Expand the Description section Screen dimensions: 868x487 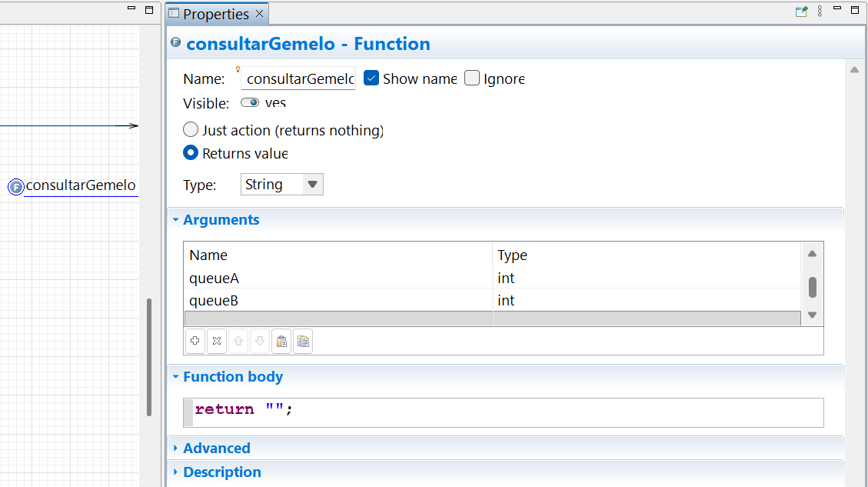pyautogui.click(x=175, y=472)
